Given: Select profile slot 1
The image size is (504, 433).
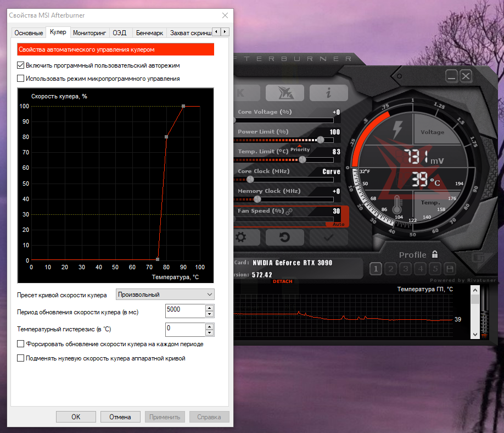Looking at the screenshot, I should click(376, 269).
